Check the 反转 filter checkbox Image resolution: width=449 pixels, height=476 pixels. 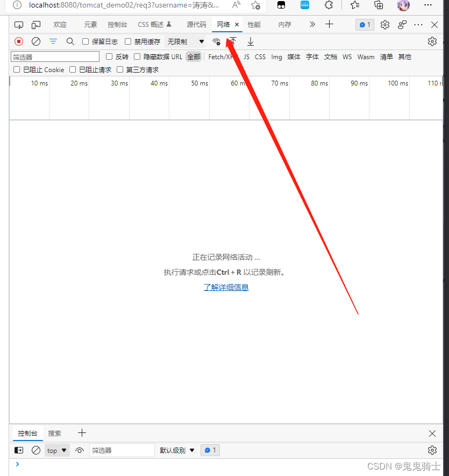[x=109, y=56]
